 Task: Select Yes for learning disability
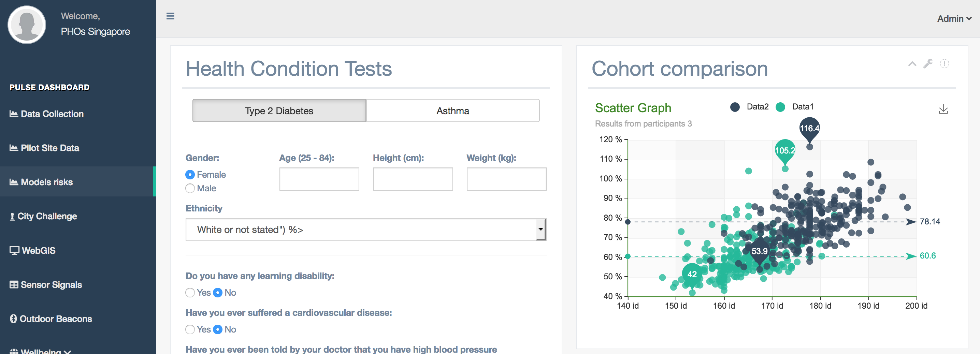(190, 292)
